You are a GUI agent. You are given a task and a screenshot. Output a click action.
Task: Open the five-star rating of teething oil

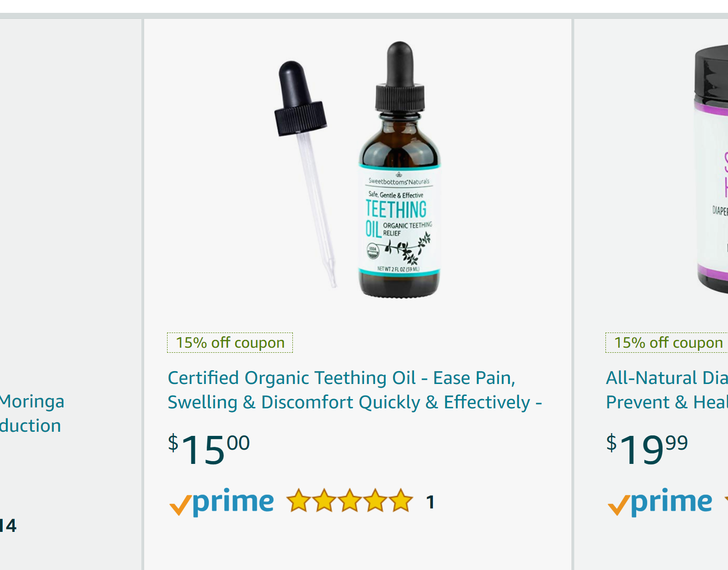(350, 501)
